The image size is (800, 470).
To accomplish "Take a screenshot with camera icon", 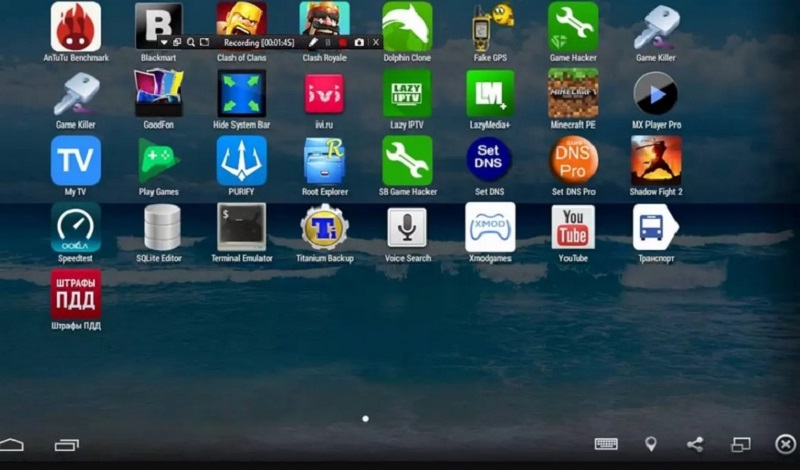I will [359, 42].
